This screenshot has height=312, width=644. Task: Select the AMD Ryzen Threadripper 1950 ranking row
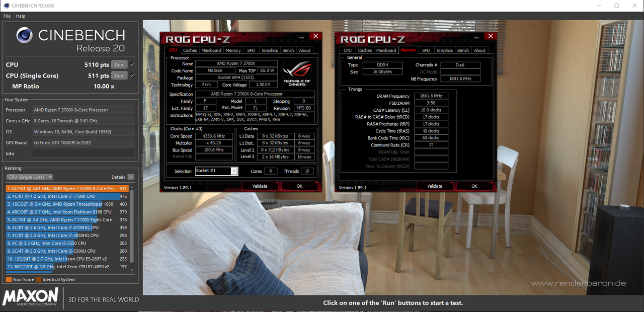click(67, 204)
